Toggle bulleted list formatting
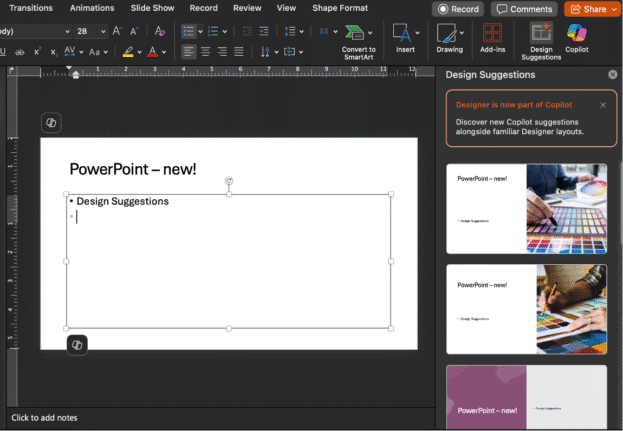Screen dimensions: 623x431 (187, 31)
